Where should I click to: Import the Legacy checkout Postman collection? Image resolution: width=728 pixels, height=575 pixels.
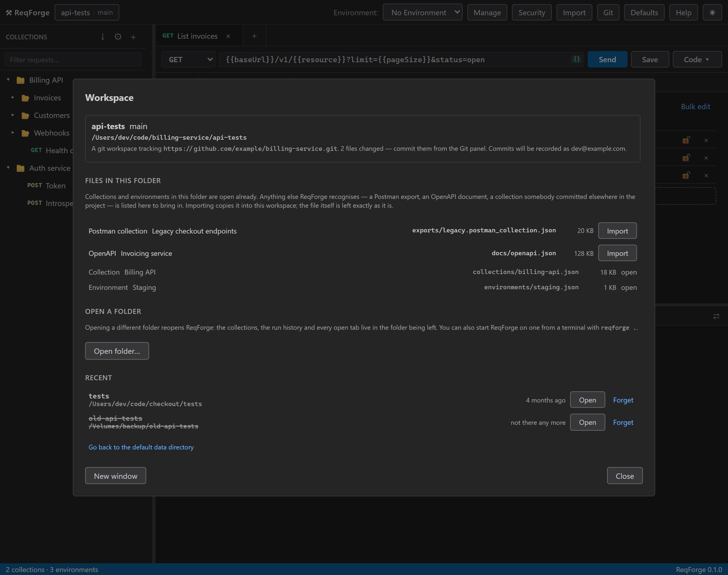coord(617,231)
